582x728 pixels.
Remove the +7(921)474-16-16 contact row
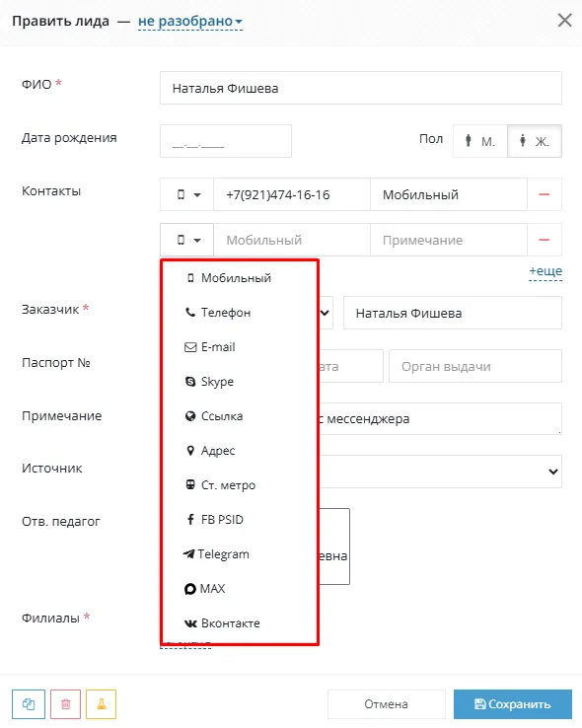point(545,194)
